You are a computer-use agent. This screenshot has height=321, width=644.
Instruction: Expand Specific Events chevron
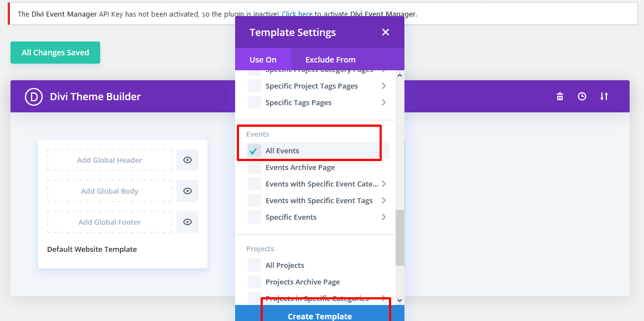pos(383,217)
